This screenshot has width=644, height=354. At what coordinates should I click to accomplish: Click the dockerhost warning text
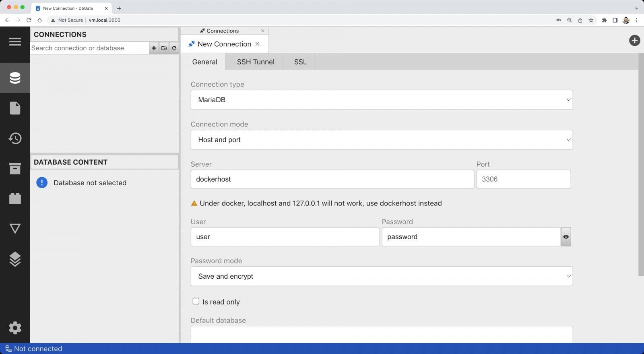321,203
